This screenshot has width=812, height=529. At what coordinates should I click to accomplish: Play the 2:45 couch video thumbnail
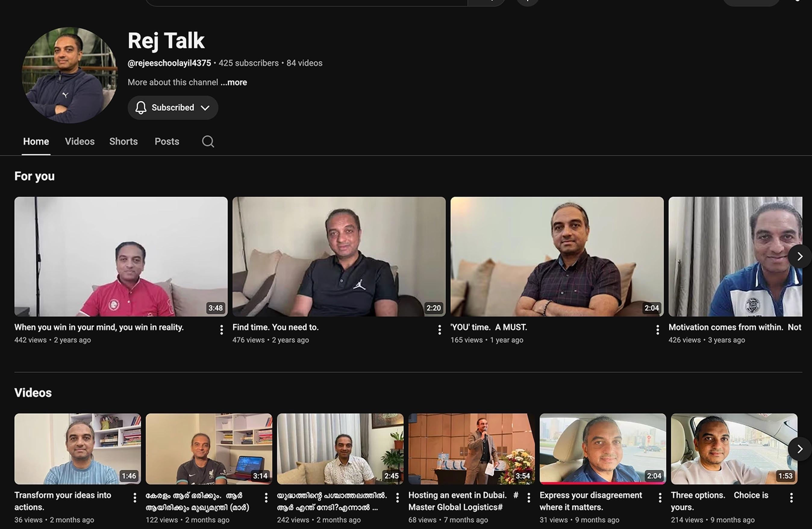[x=340, y=449]
